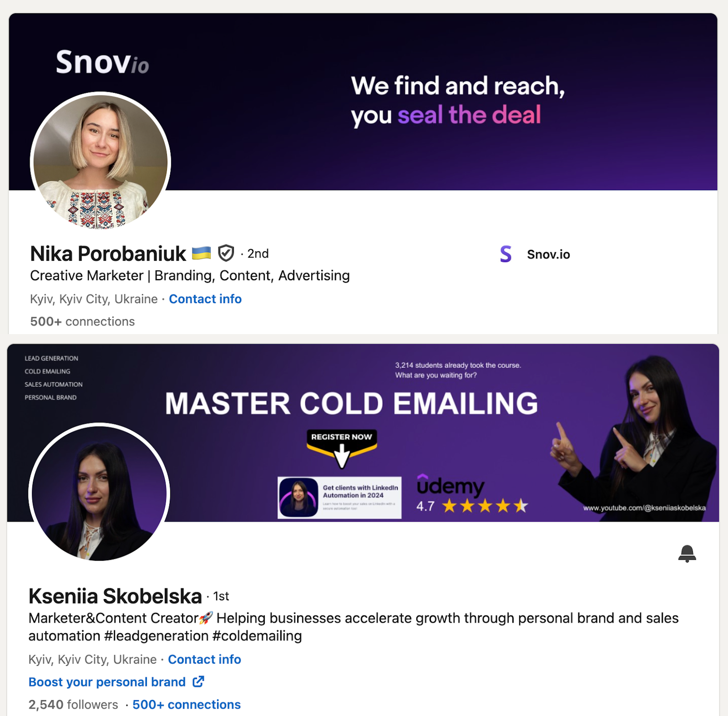This screenshot has height=716, width=728.
Task: Click the Snov.io company name
Action: pos(548,254)
